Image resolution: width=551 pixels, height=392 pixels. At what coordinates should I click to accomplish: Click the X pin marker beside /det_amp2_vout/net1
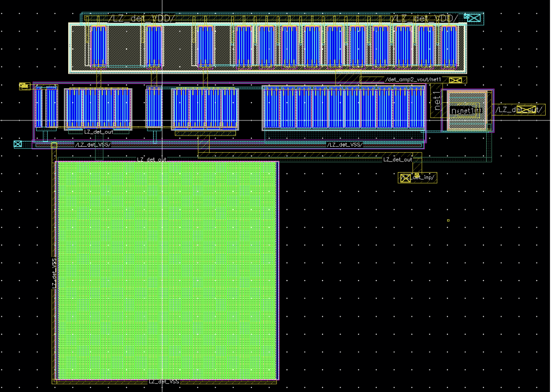pos(455,80)
